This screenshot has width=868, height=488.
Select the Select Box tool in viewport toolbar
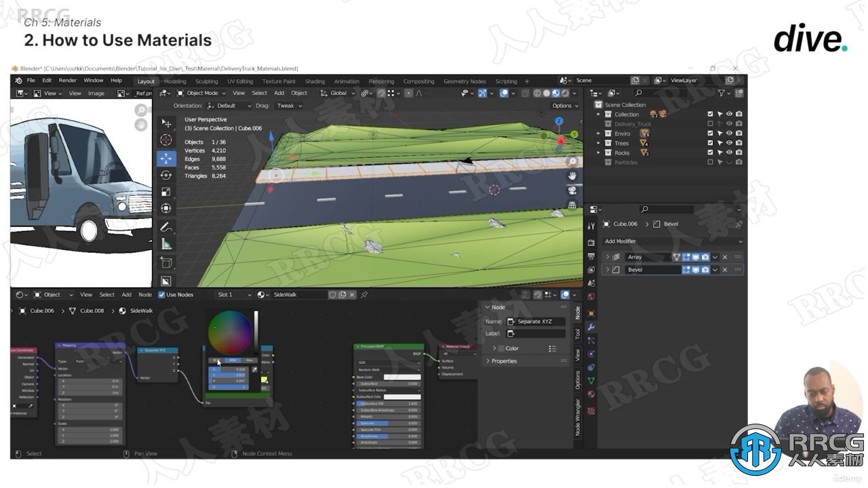coord(166,123)
